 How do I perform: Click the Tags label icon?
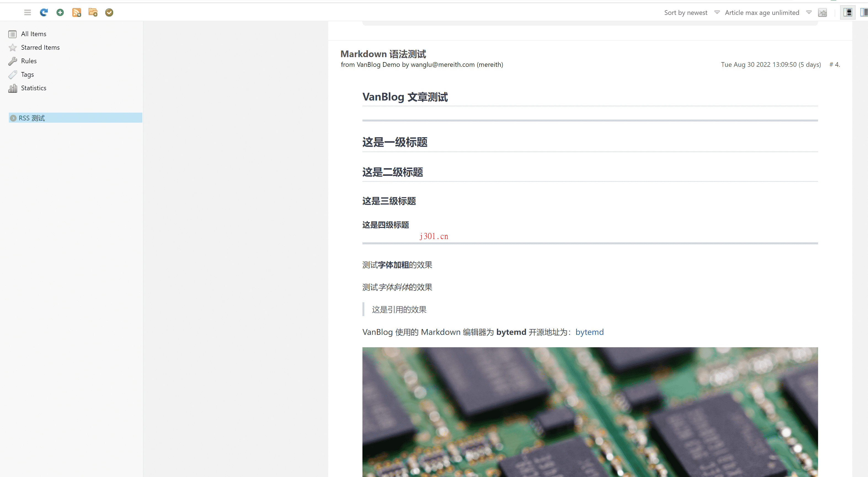(12, 75)
